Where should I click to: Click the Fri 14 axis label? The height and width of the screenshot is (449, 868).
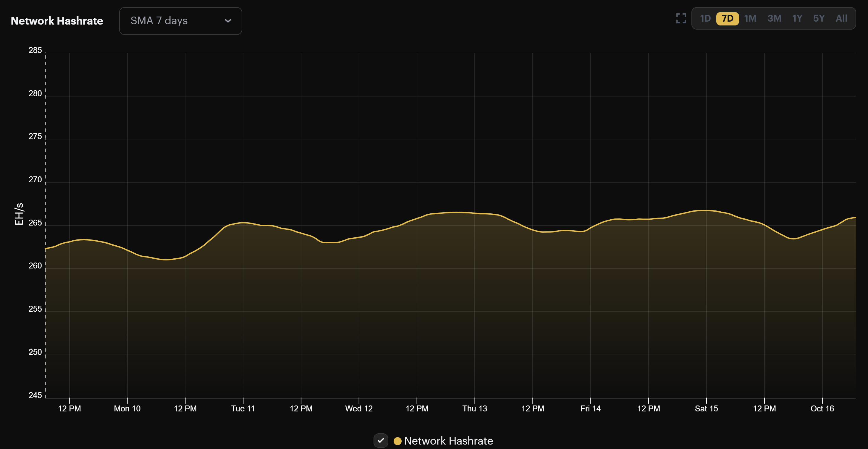[590, 408]
